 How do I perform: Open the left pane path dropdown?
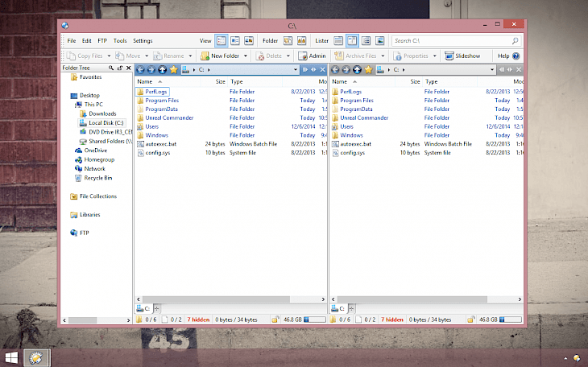click(296, 69)
